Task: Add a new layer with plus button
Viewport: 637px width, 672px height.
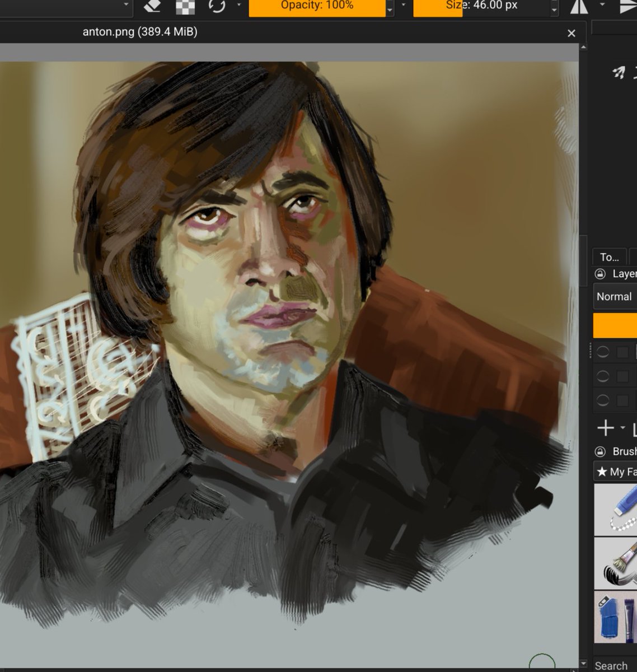Action: click(x=606, y=429)
